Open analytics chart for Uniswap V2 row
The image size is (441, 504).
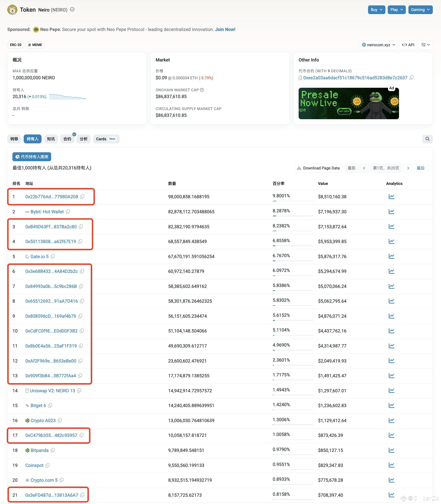391,390
